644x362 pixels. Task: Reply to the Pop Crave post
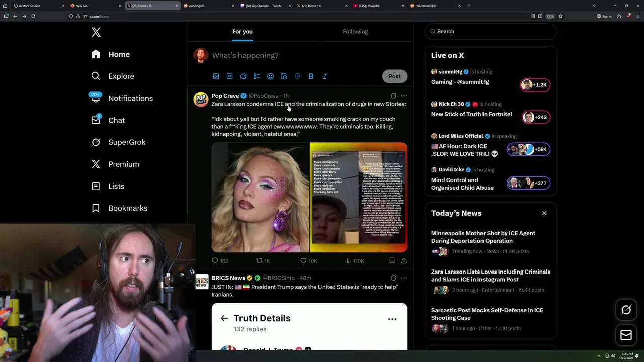[x=220, y=261]
